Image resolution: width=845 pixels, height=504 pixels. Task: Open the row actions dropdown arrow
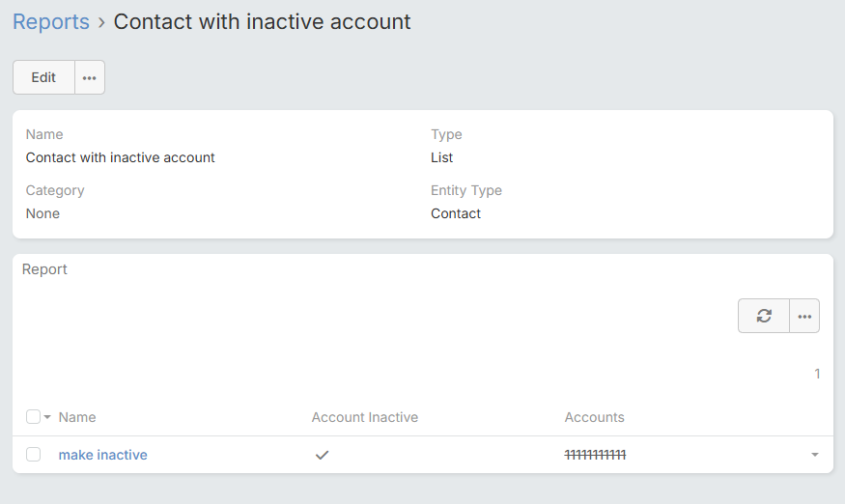point(814,455)
